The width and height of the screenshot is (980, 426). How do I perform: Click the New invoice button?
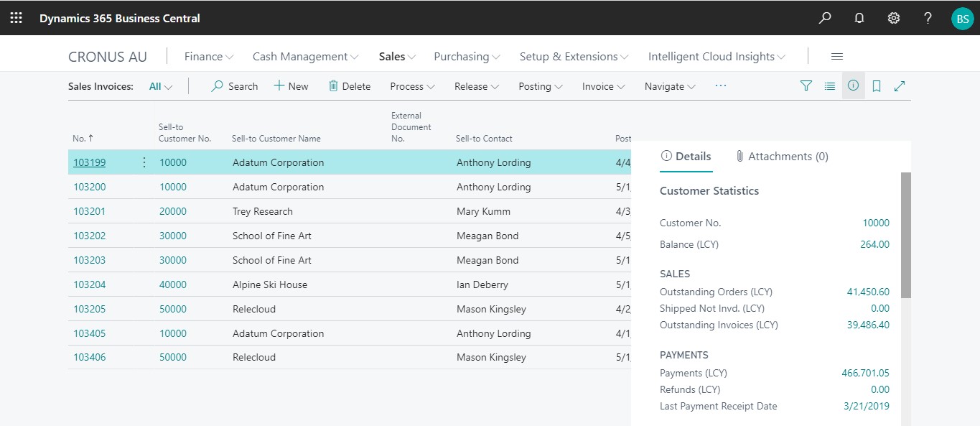(x=291, y=86)
